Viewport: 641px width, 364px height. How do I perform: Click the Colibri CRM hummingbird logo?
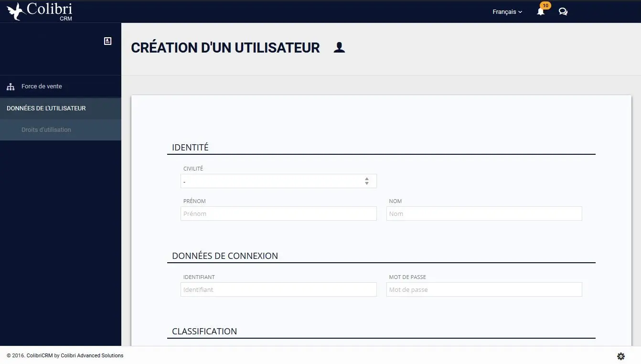(40, 11)
